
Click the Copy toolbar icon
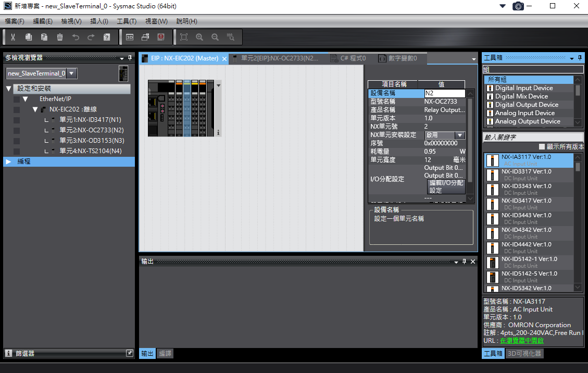click(x=29, y=37)
